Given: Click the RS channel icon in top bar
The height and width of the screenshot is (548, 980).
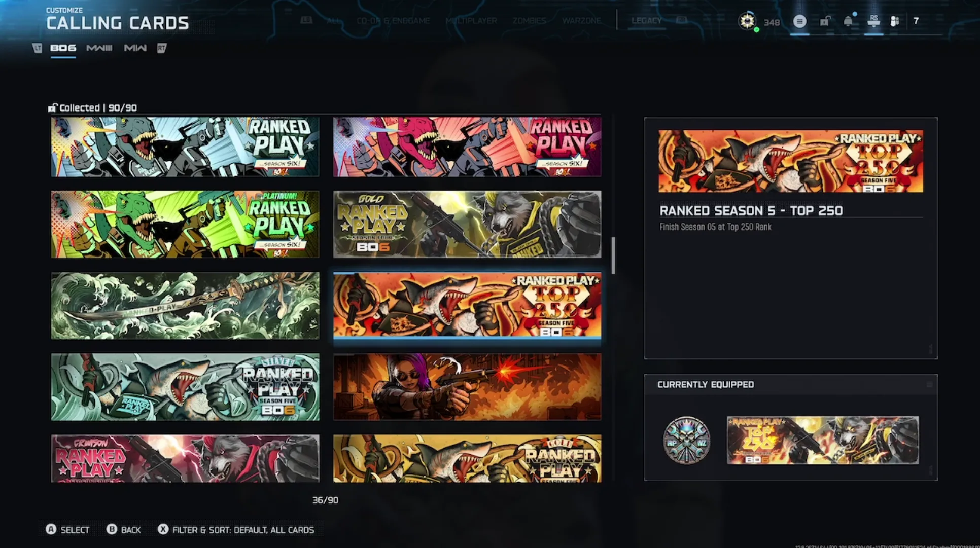Looking at the screenshot, I should pos(873,21).
